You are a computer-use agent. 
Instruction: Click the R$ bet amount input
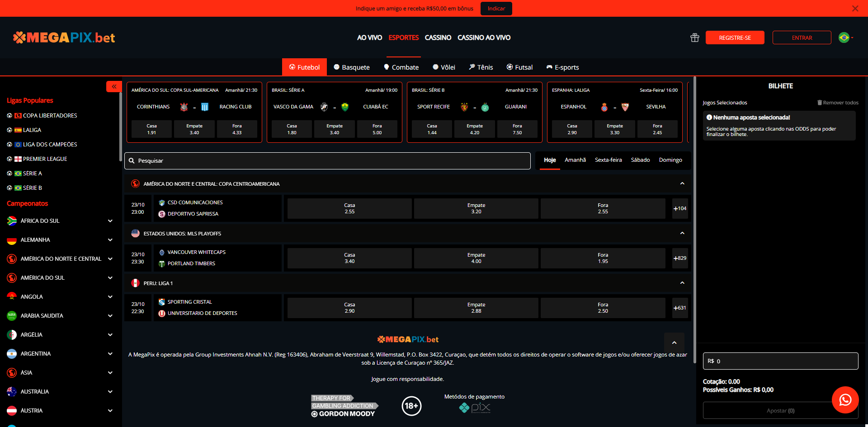coord(780,361)
